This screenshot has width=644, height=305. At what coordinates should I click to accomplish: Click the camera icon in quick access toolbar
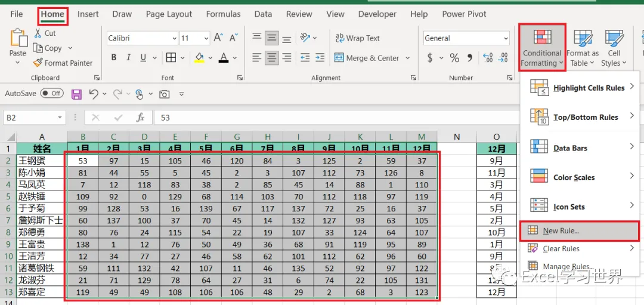(x=165, y=94)
